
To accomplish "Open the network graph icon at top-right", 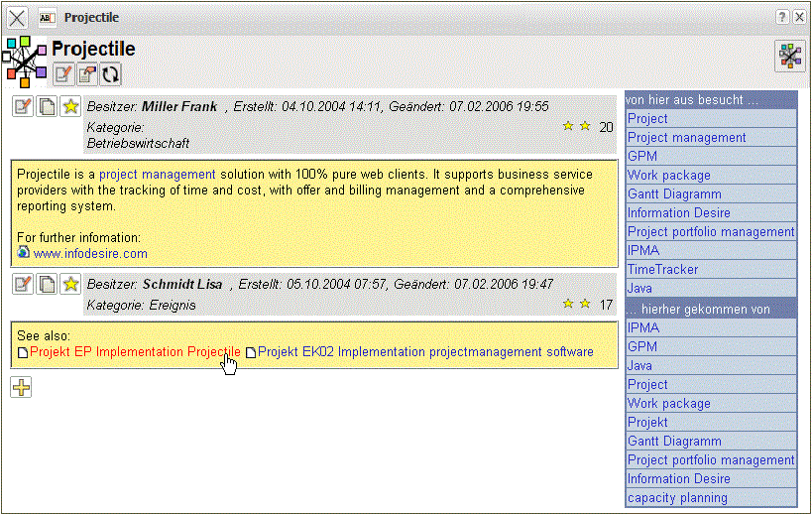I will point(790,56).
